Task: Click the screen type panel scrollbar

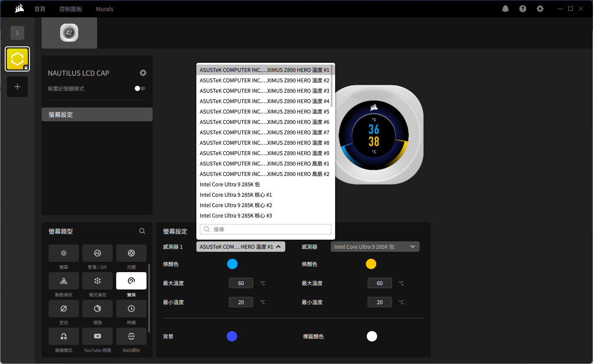Action: coord(150,298)
